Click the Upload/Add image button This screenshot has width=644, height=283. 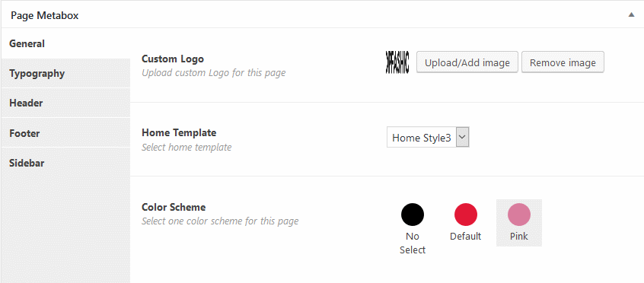coord(467,62)
